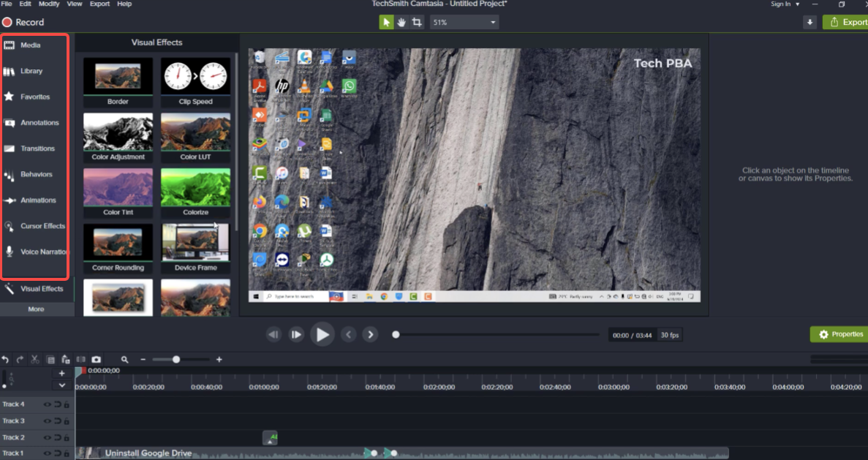Activate the Crop tool
The height and width of the screenshot is (460, 868).
[417, 23]
